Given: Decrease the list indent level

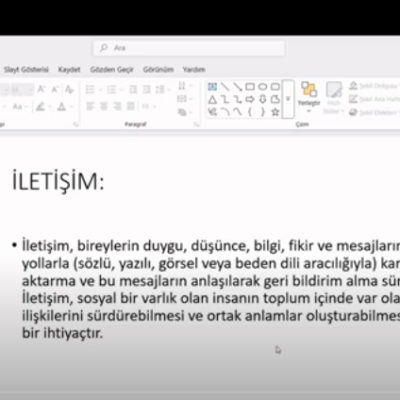Looking at the screenshot, I should coord(133,89).
